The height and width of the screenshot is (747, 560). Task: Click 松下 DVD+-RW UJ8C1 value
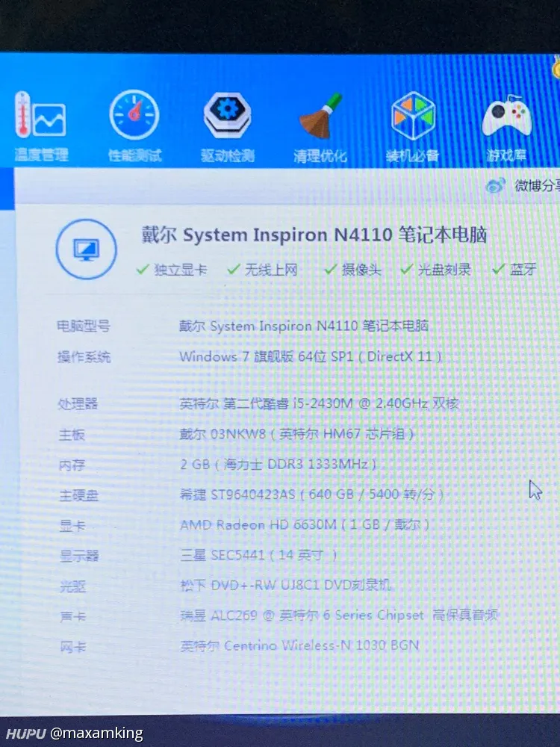286,585
